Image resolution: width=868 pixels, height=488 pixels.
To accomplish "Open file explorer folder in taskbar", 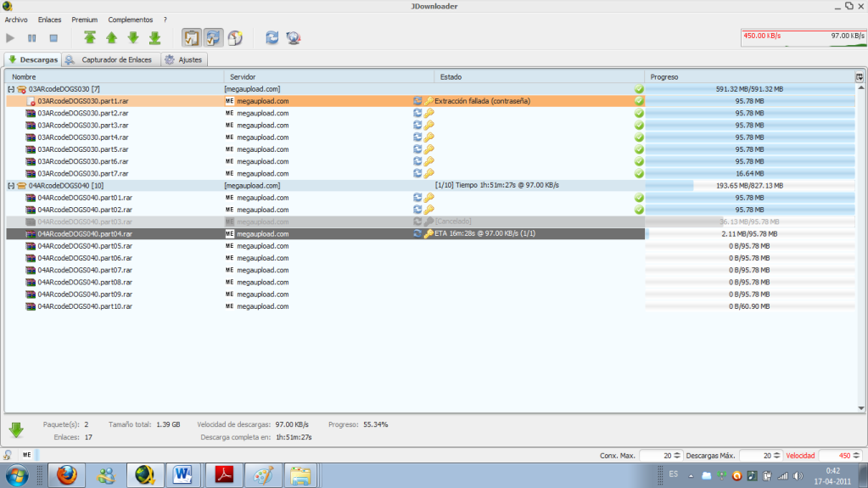I will pyautogui.click(x=300, y=475).
